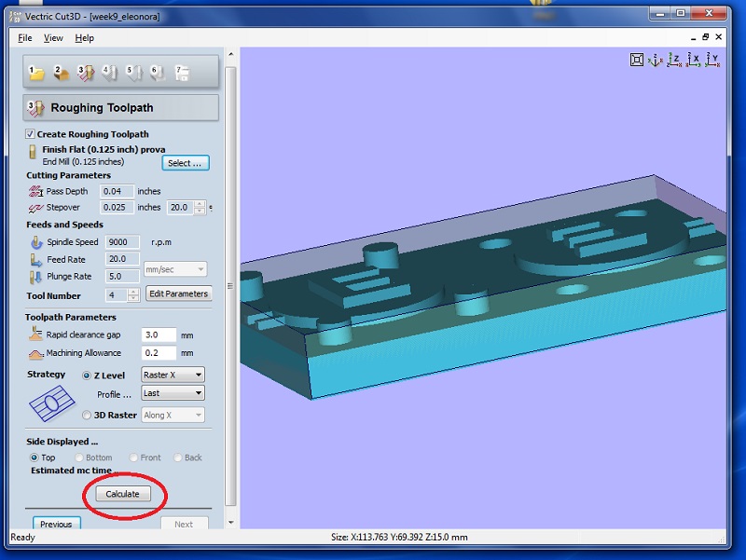Click the side panel vertical scrollbar
Viewport: 746px width, 560px height.
click(230, 285)
